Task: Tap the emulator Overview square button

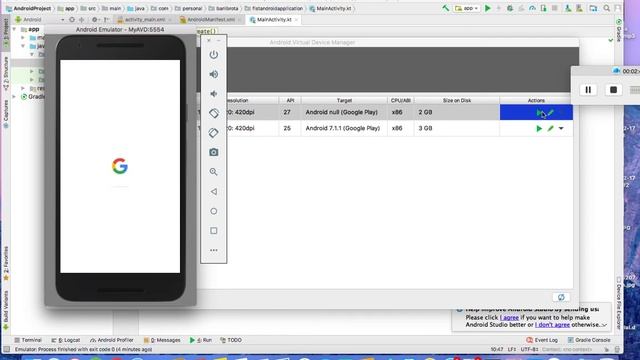Action: pyautogui.click(x=213, y=231)
